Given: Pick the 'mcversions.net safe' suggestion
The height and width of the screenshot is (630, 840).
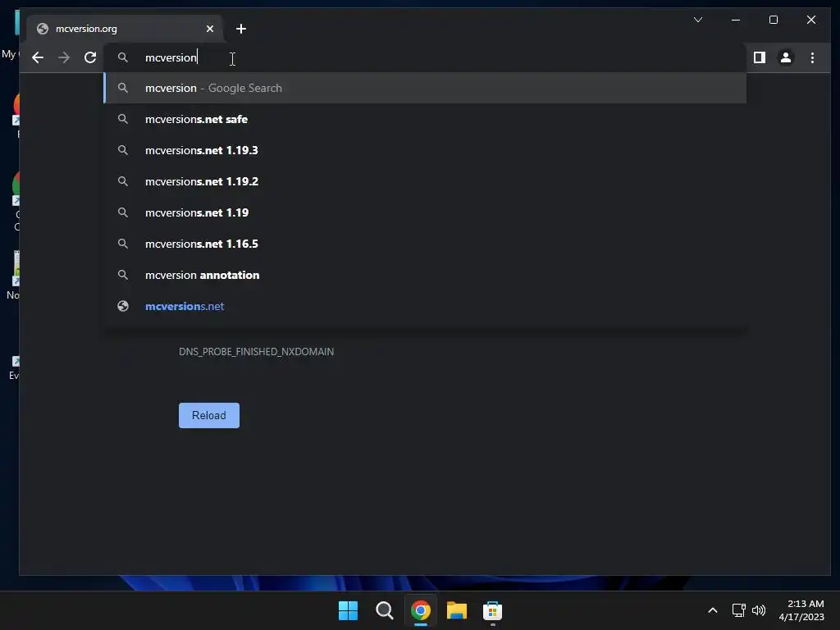Looking at the screenshot, I should coord(425,119).
